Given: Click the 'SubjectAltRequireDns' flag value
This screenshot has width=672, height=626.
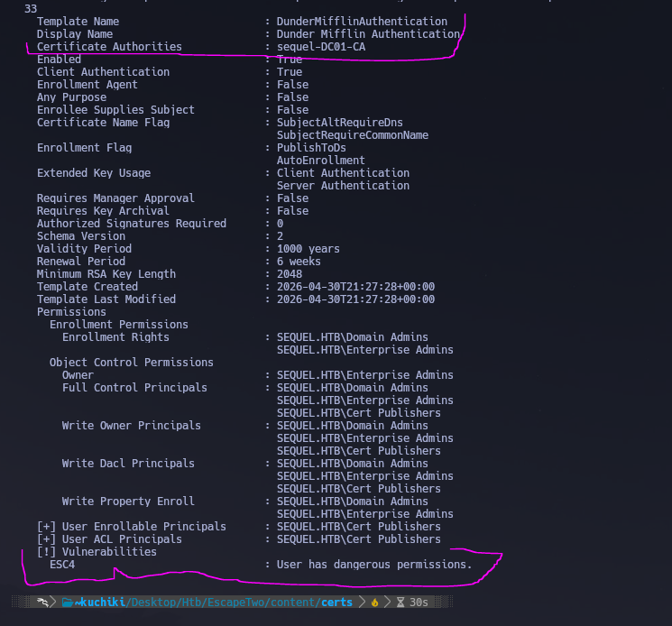Looking at the screenshot, I should coord(340,123).
